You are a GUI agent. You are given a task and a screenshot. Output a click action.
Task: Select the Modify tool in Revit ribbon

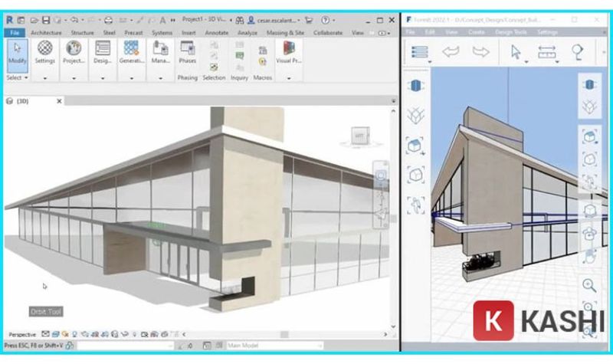(x=17, y=54)
